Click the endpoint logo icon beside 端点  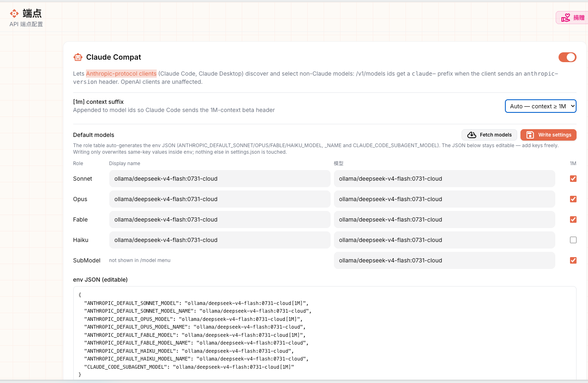[14, 13]
